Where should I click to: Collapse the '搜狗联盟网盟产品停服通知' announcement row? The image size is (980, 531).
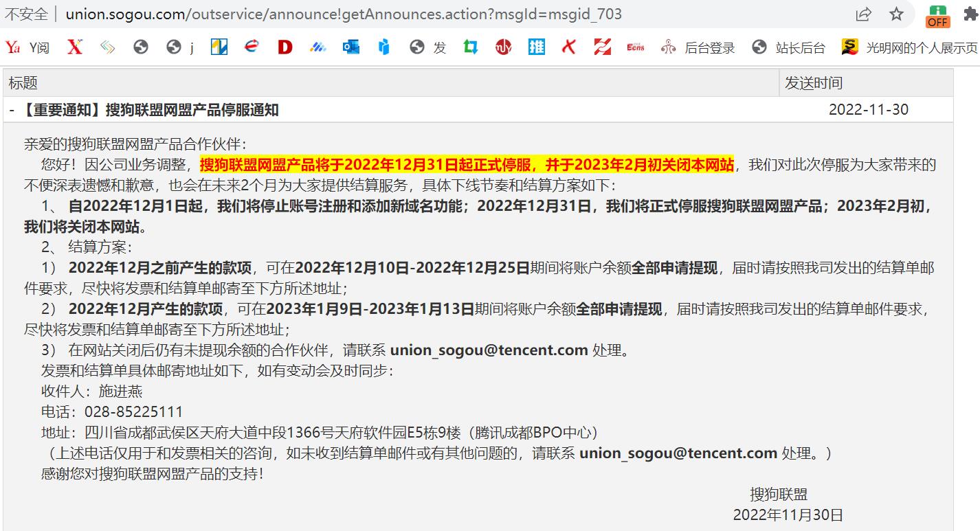[x=478, y=110]
